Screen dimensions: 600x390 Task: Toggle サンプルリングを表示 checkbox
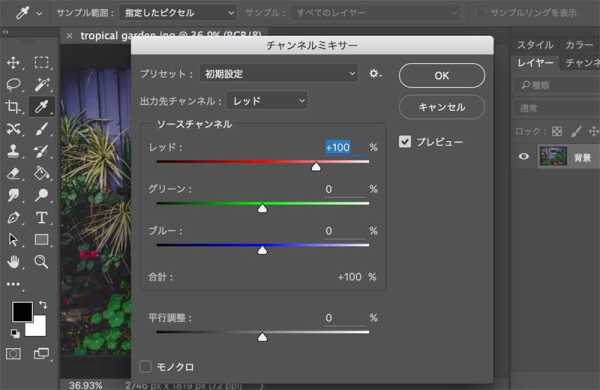point(481,13)
